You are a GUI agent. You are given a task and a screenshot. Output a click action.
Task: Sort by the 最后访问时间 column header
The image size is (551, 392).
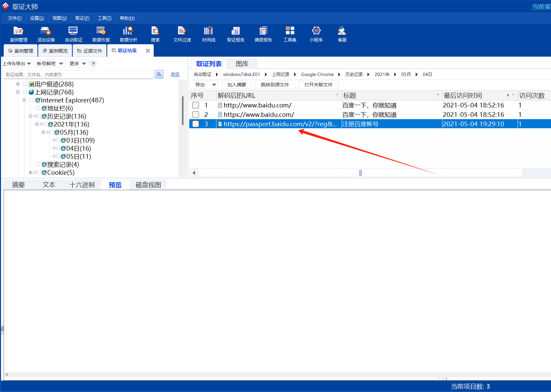point(480,95)
